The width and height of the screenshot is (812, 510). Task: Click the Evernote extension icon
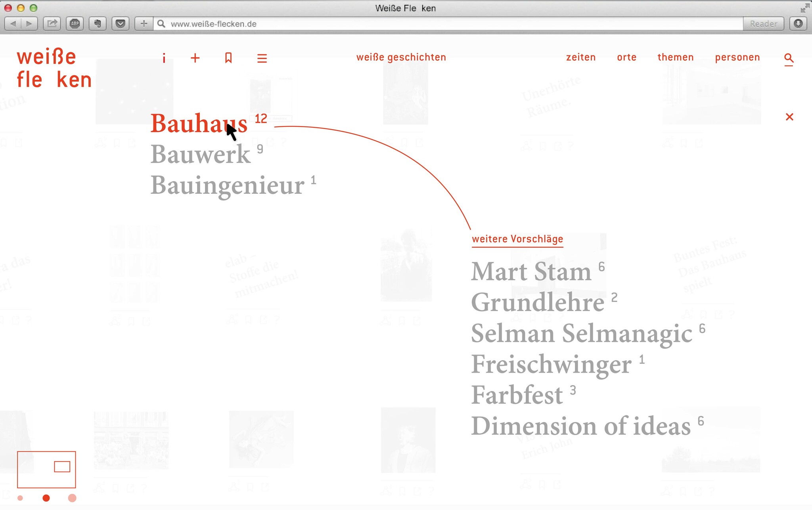coord(98,24)
